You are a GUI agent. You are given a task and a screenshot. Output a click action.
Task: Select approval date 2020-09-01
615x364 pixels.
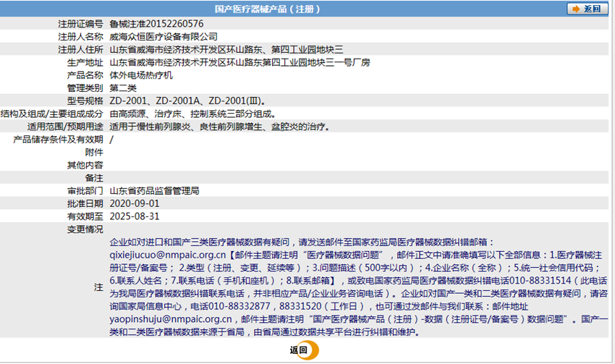[x=135, y=203]
